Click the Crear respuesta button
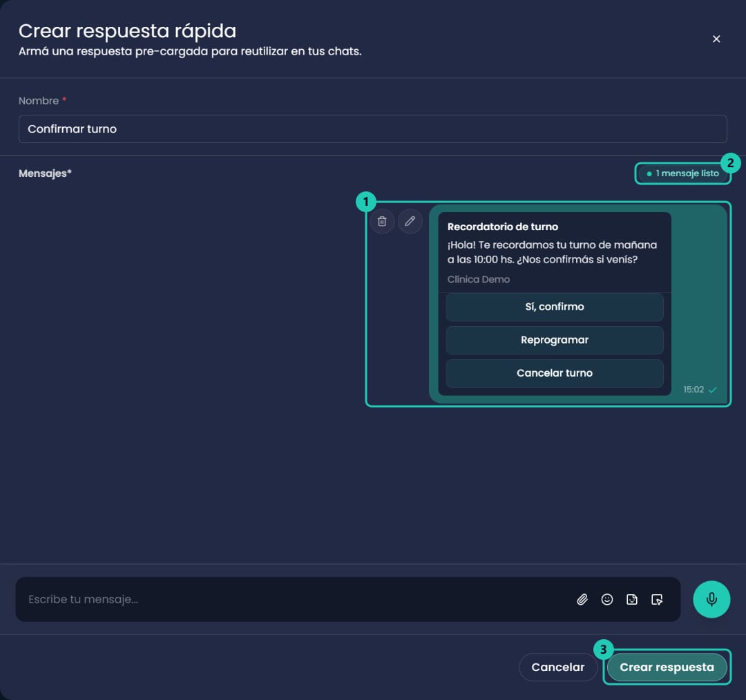The width and height of the screenshot is (746, 700). point(667,667)
